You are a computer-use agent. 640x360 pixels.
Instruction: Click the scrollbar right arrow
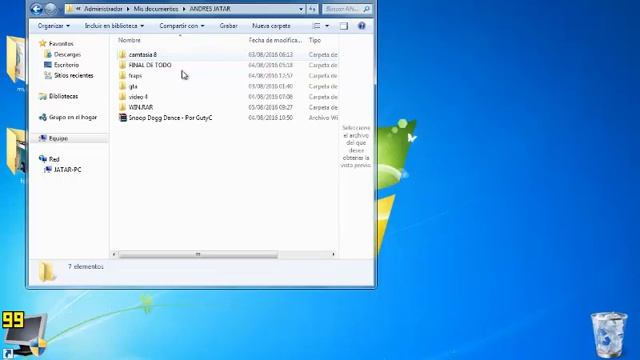(333, 254)
